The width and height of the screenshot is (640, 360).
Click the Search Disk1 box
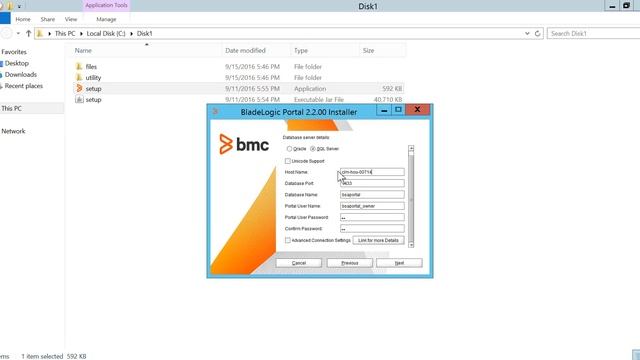coord(594,33)
